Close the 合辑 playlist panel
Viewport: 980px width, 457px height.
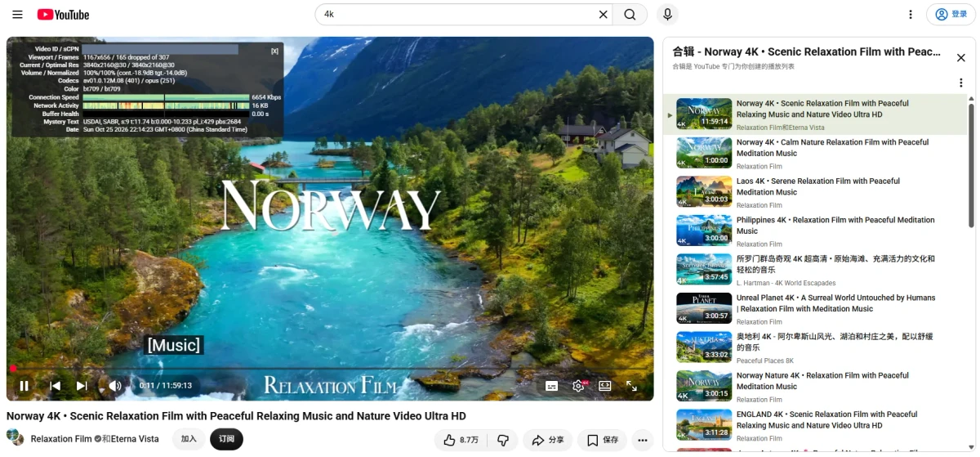point(961,57)
